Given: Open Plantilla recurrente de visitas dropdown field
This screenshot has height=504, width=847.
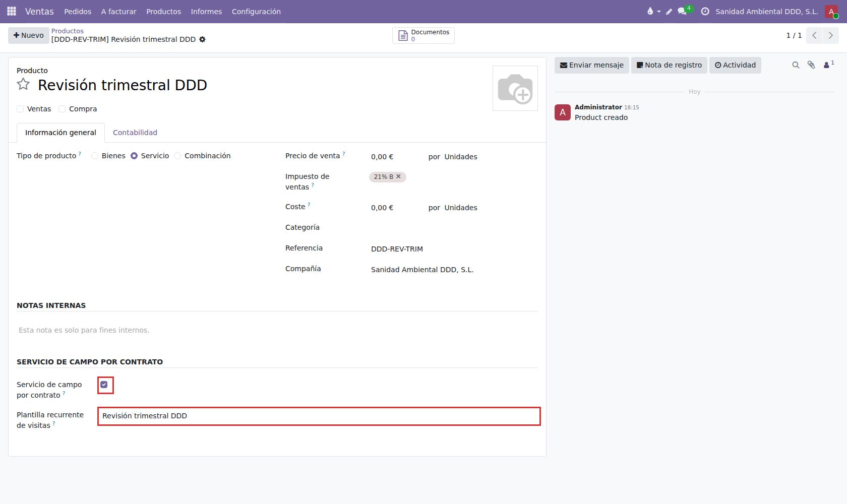Looking at the screenshot, I should pos(319,416).
